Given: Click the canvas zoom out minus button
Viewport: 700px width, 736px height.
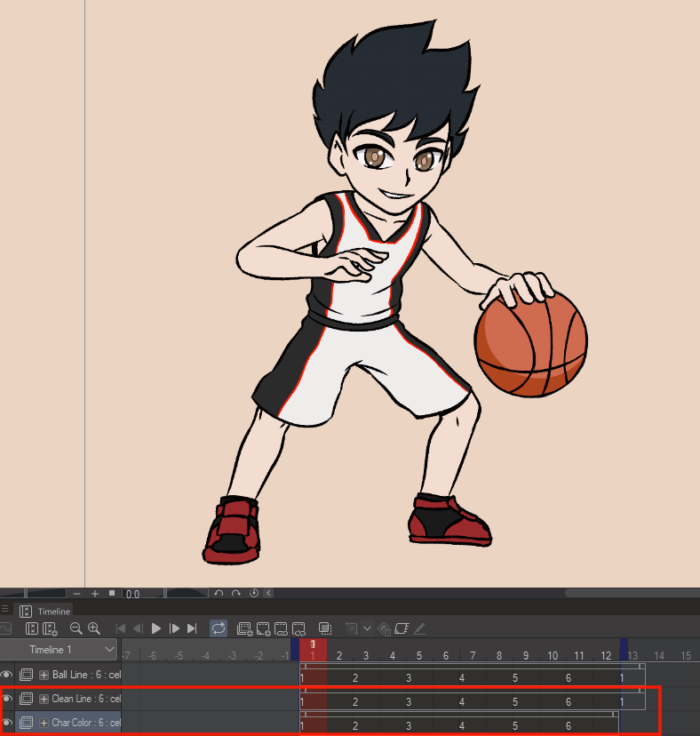Looking at the screenshot, I should (77, 594).
